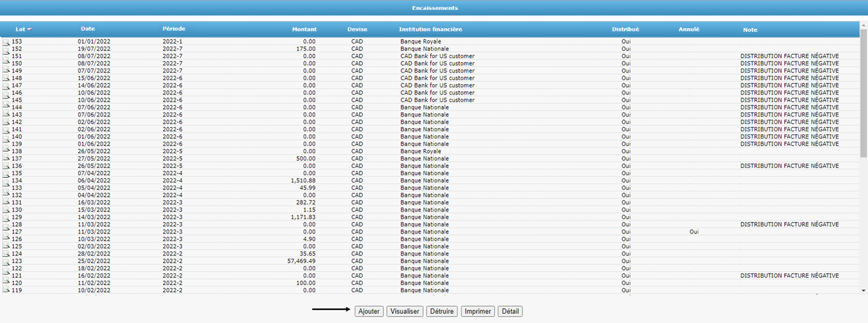Click the magnifier icon for lot 123
This screenshot has width=868, height=323.
click(6, 262)
